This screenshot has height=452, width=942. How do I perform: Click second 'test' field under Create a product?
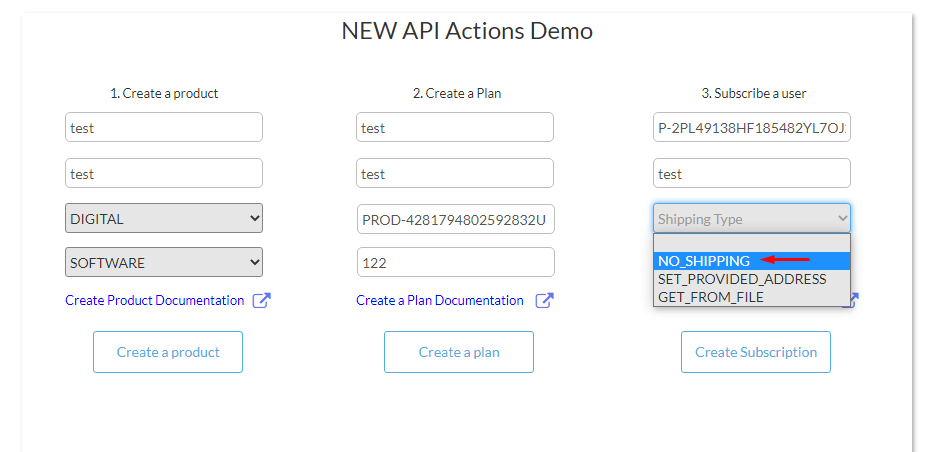tap(164, 173)
